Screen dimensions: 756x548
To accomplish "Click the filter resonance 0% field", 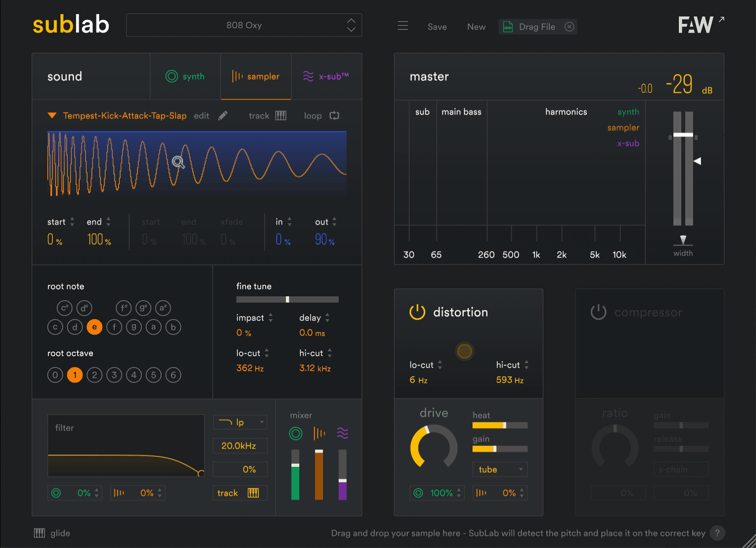I will (240, 469).
